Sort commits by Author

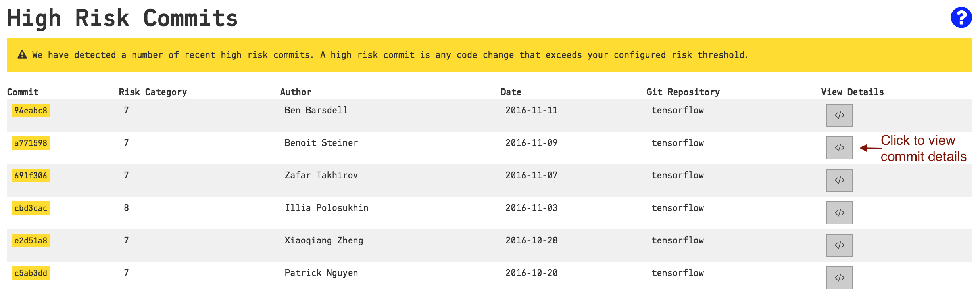295,92
